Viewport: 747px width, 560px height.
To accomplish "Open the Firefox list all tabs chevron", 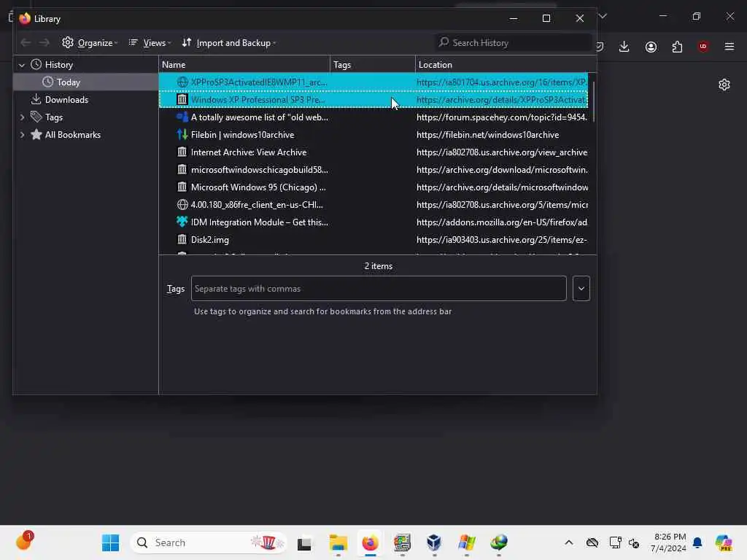I will 603,16.
